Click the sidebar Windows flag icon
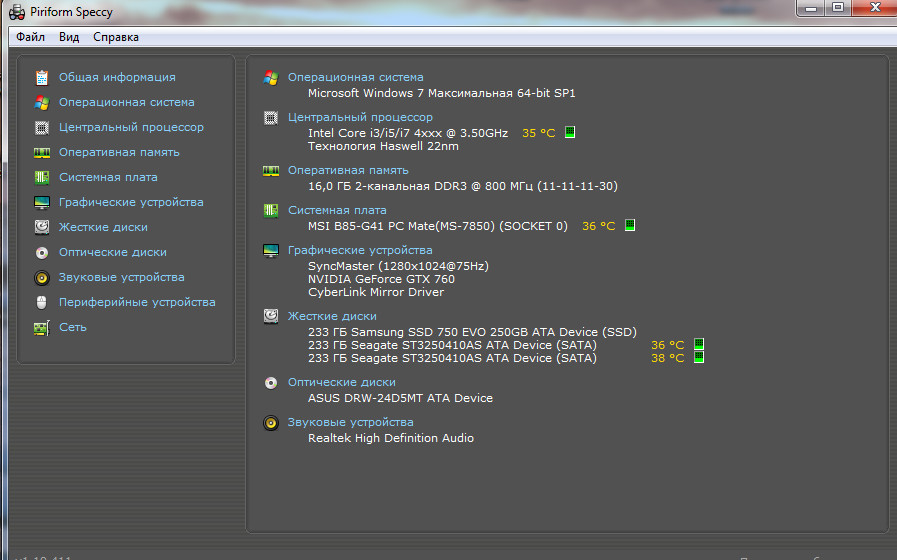Screen dimensions: 897x560 [42, 102]
